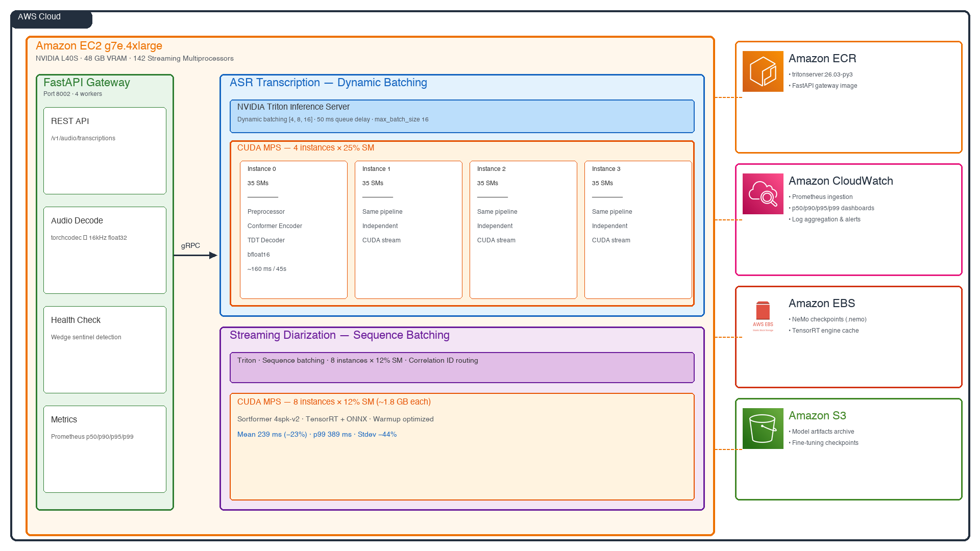Click the FastAPI gateway image bullet

coord(823,86)
